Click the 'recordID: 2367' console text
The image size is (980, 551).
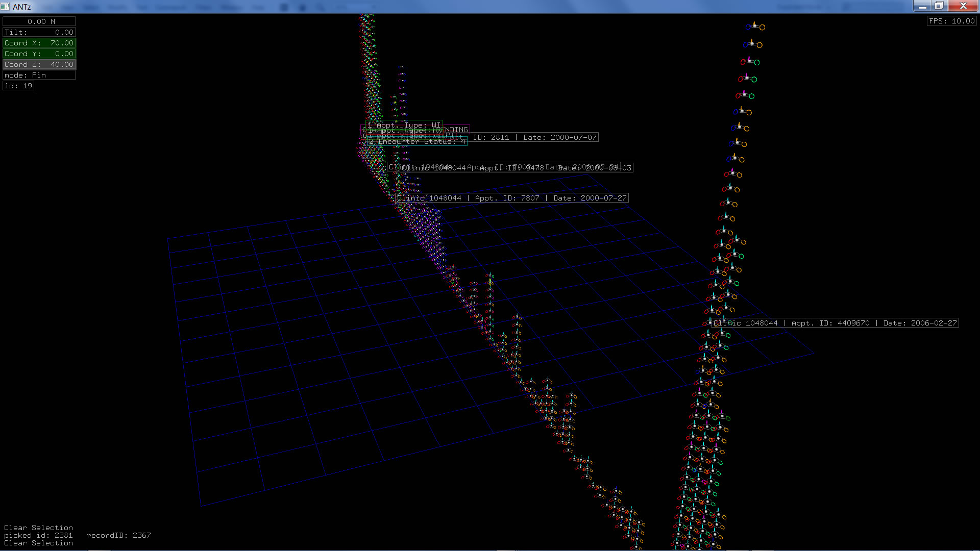[118, 535]
